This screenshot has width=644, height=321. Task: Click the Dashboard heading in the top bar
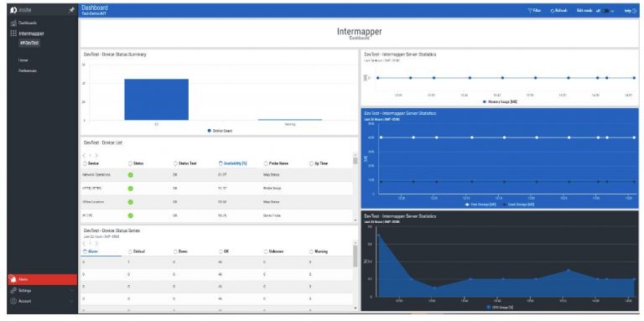(95, 8)
